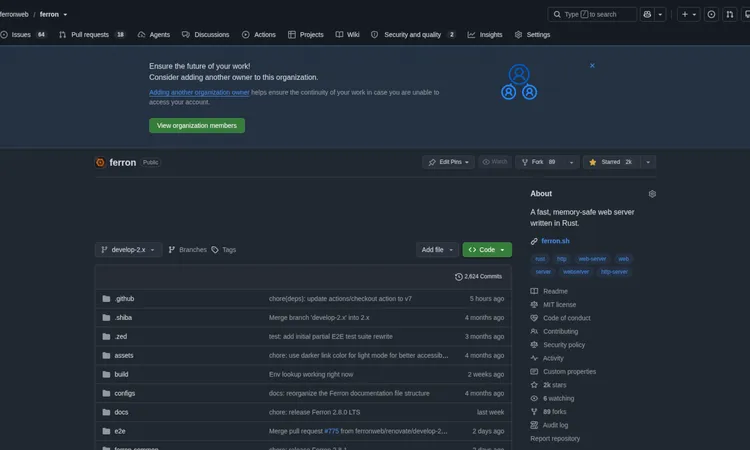
Task: Open the .zed folder
Action: (x=121, y=337)
